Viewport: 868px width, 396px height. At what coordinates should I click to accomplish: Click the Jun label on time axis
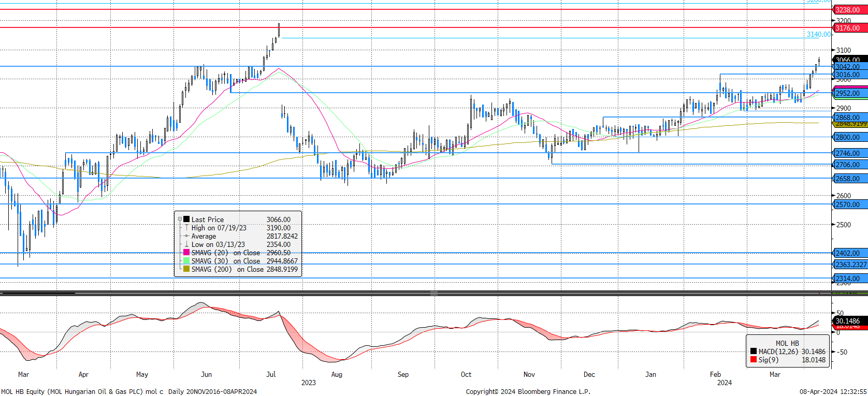click(x=206, y=374)
